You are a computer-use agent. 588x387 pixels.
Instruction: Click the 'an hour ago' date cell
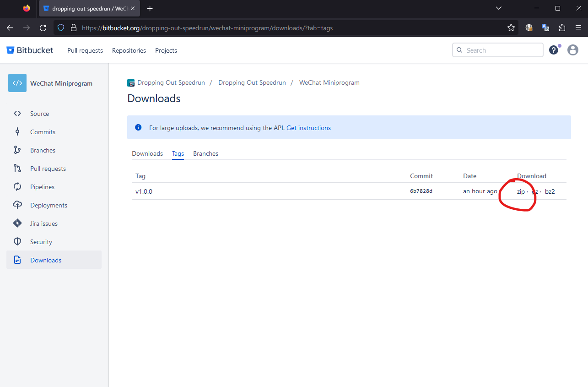(480, 191)
